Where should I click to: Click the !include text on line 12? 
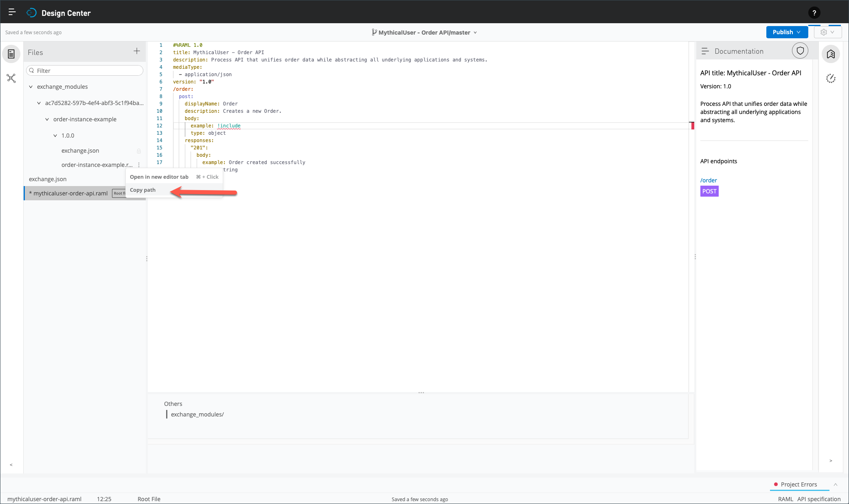pos(229,126)
